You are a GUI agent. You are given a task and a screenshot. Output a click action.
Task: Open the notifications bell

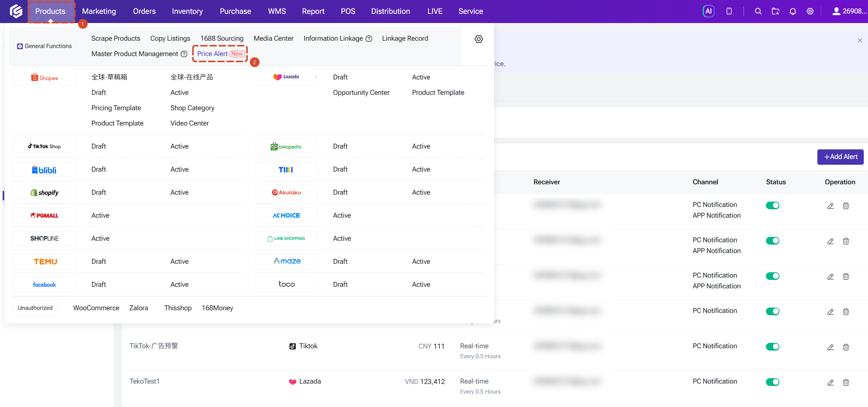point(793,11)
